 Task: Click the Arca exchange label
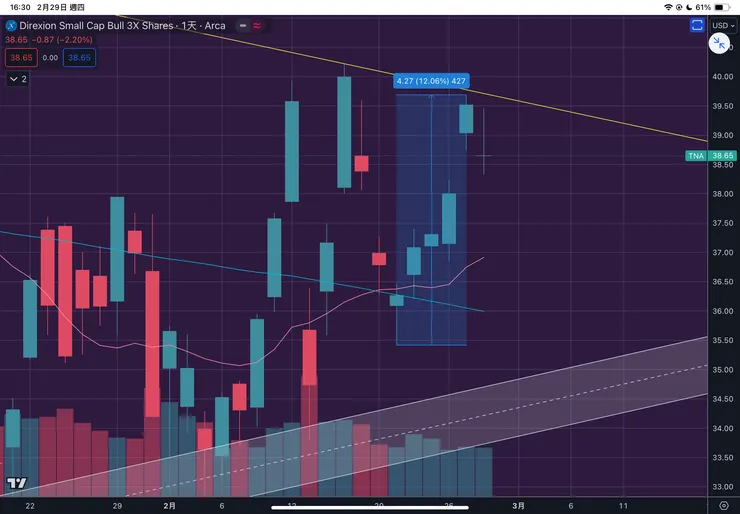point(215,25)
